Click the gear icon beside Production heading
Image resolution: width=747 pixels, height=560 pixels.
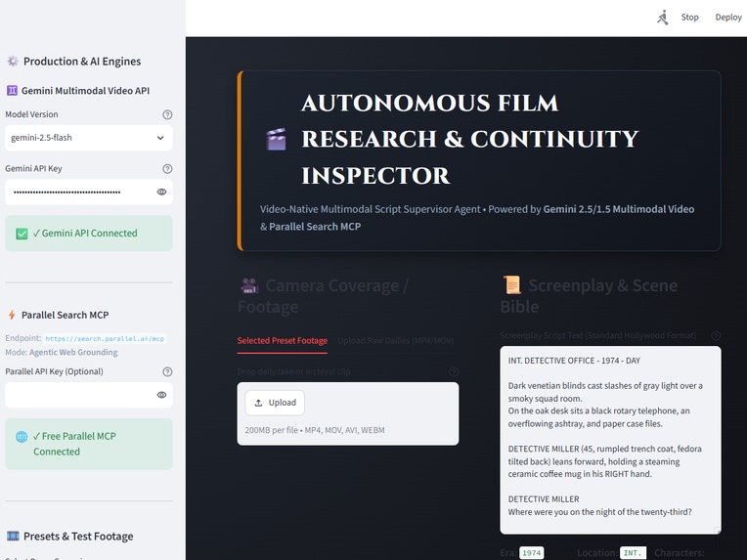pyautogui.click(x=13, y=61)
